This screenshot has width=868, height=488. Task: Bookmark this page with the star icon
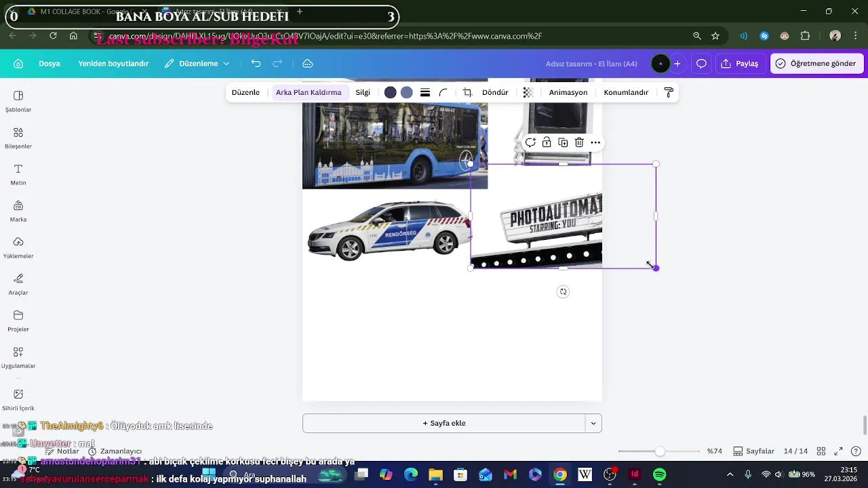point(715,36)
